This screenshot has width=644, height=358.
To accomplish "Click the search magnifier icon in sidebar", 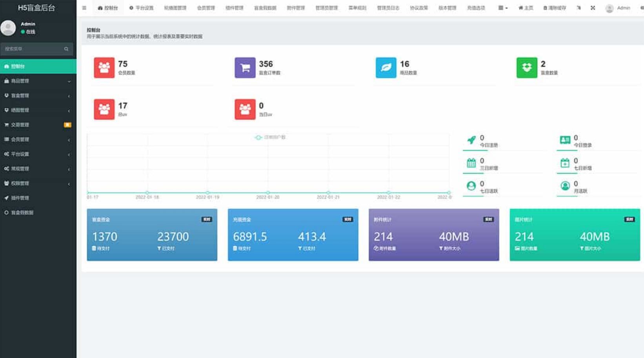I will tap(66, 49).
